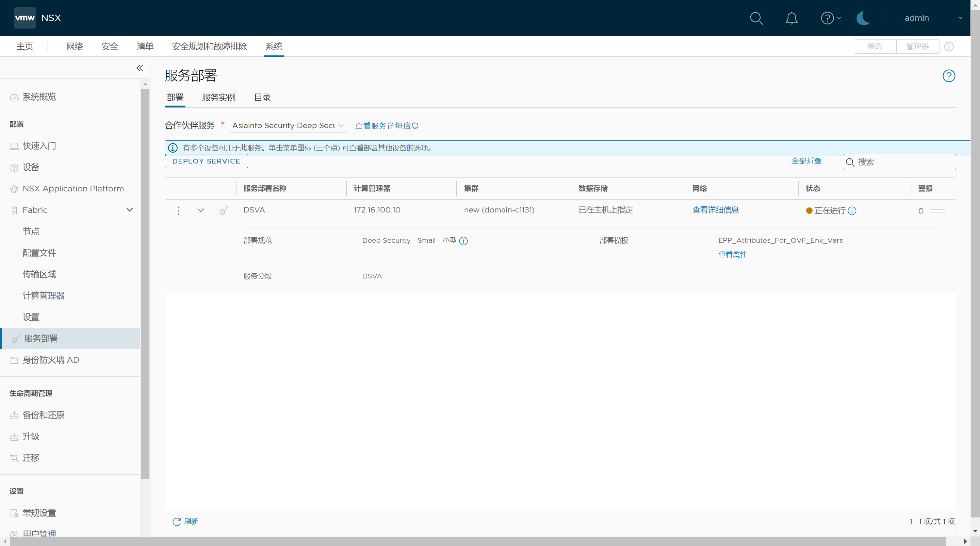Viewport: 980px width, 546px height.
Task: Collapse the DSVA row chevron
Action: click(200, 210)
